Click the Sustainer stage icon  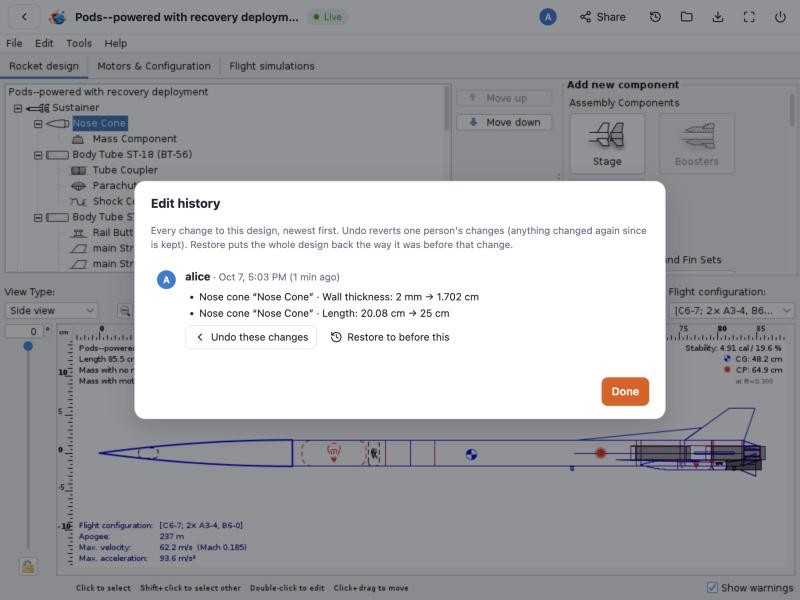tap(38, 108)
